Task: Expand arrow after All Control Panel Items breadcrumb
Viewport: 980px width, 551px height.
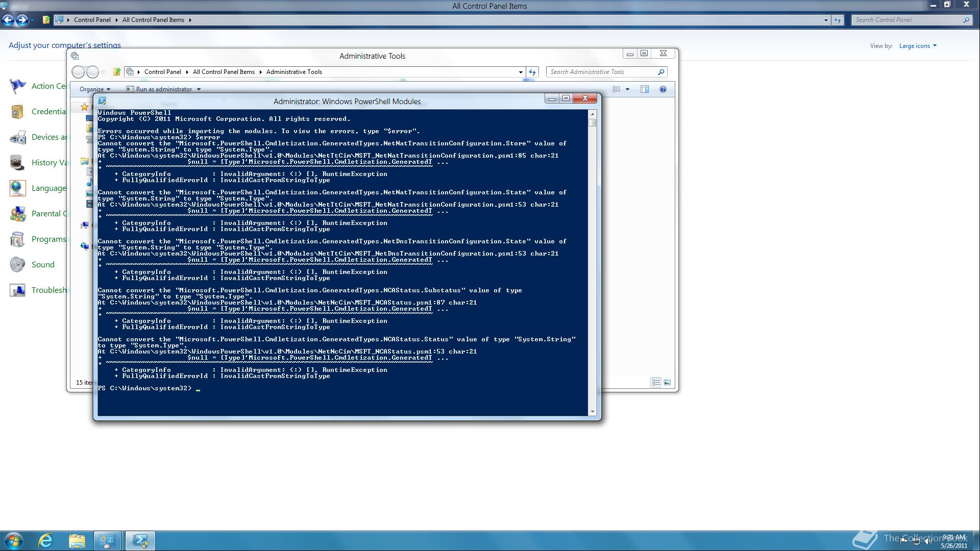Action: pos(190,20)
